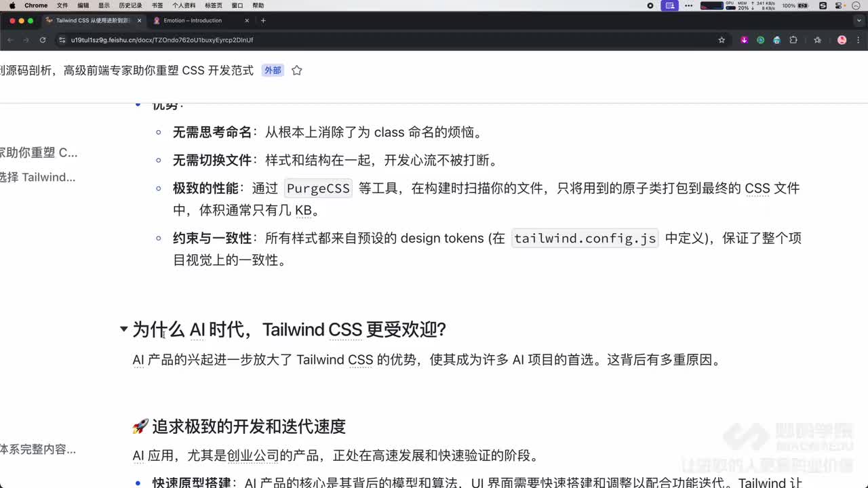Open outline item 家助你重塑 C...
Screen dimensions: 868x488
click(x=39, y=152)
